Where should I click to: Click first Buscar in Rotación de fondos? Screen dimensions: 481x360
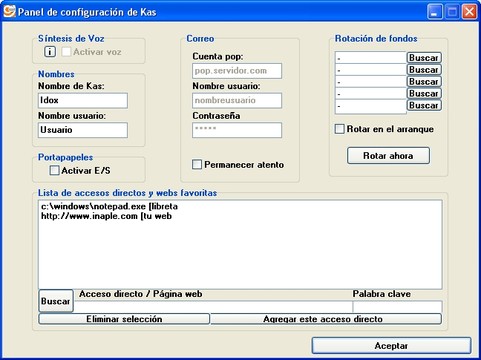click(x=424, y=58)
